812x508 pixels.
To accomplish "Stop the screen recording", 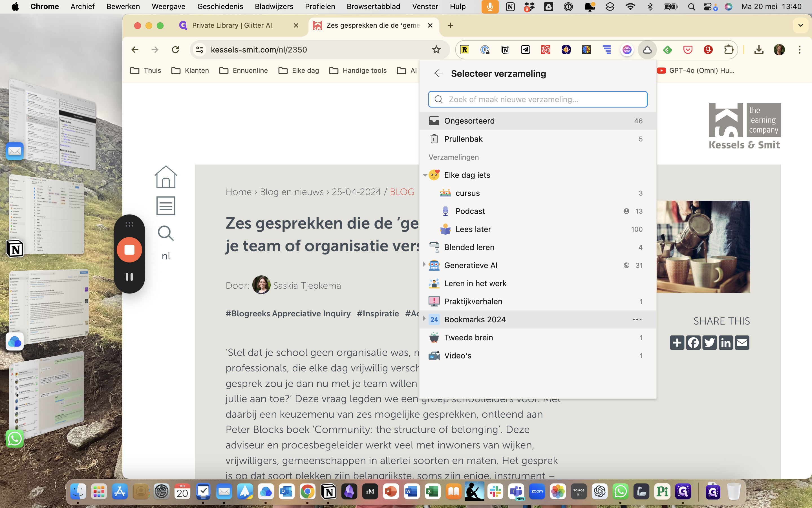I will pyautogui.click(x=129, y=250).
